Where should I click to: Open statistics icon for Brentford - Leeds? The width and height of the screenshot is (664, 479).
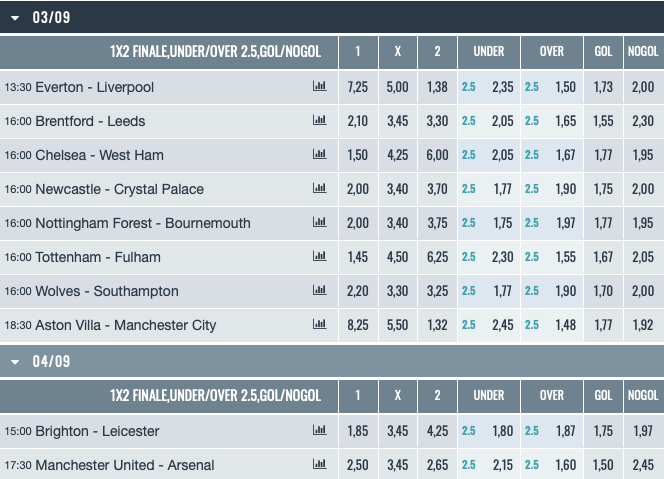[x=320, y=121]
